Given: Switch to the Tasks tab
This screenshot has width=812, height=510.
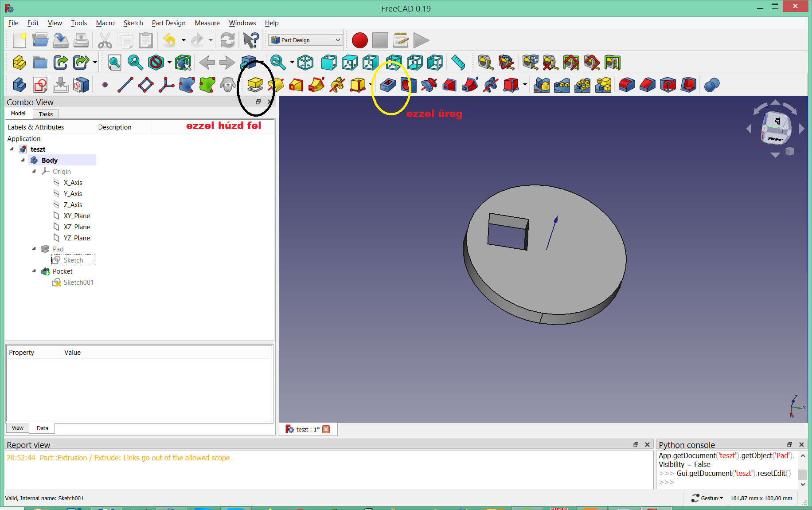Looking at the screenshot, I should pos(46,114).
